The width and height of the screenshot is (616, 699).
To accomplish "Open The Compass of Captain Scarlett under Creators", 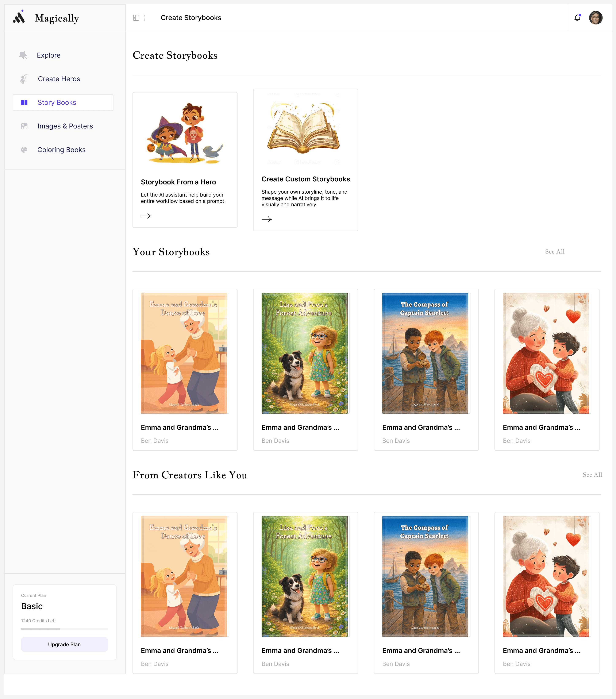I will [425, 576].
